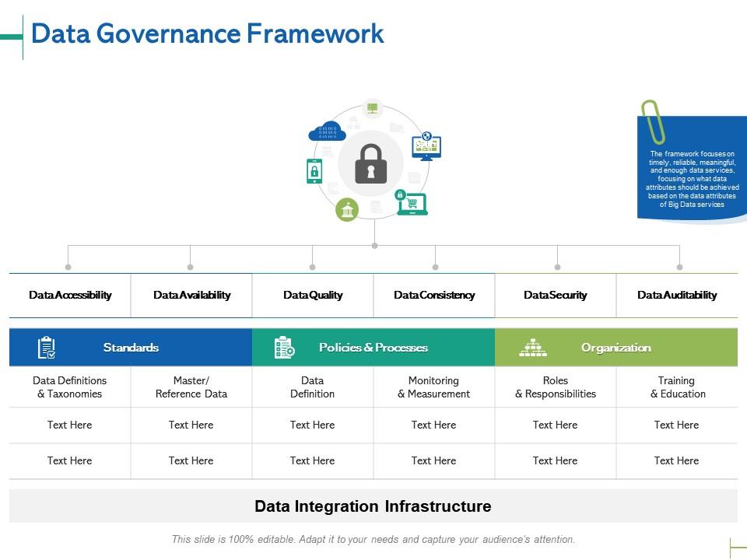The image size is (747, 560).
Task: Select the Data Definition cell
Action: 313,387
